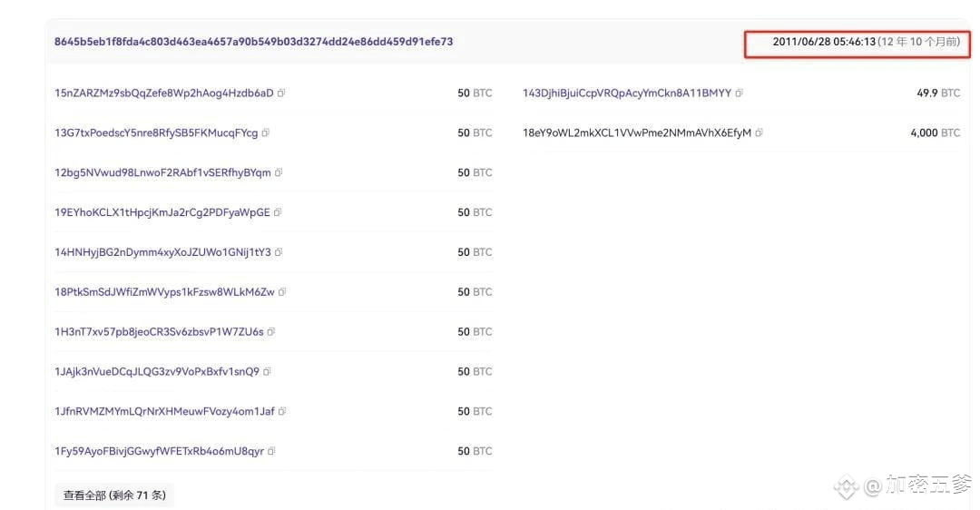The height and width of the screenshot is (510, 980).
Task: Copy output address 18eY9oWL2mkXCL1VVwPme2NMmAVhX6EfyM
Action: (x=759, y=132)
